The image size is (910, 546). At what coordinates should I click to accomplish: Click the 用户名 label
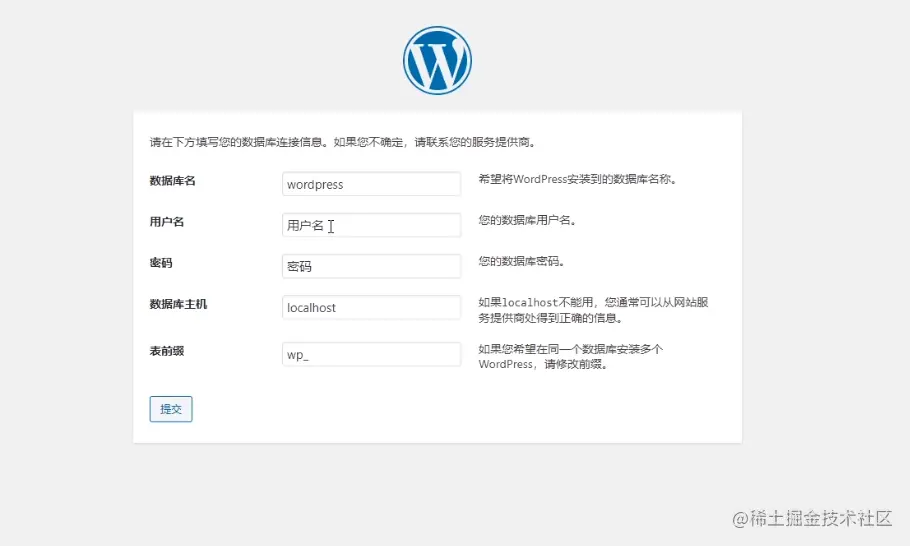(x=167, y=222)
